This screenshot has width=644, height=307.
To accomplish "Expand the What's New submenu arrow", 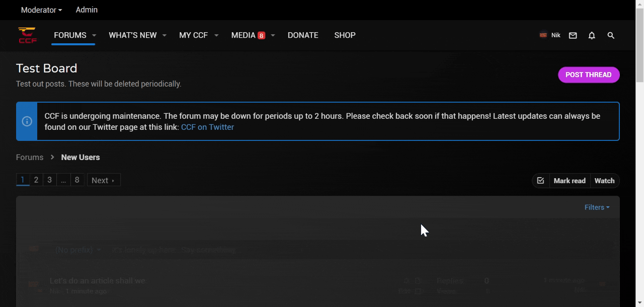I will pos(165,35).
